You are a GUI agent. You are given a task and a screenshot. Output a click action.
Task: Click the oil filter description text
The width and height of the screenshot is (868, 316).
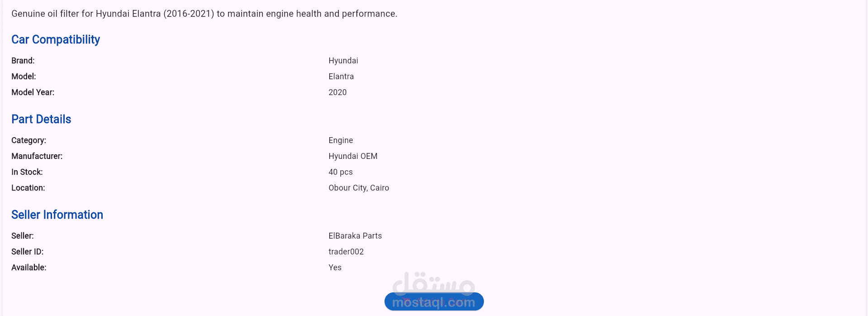pyautogui.click(x=204, y=14)
